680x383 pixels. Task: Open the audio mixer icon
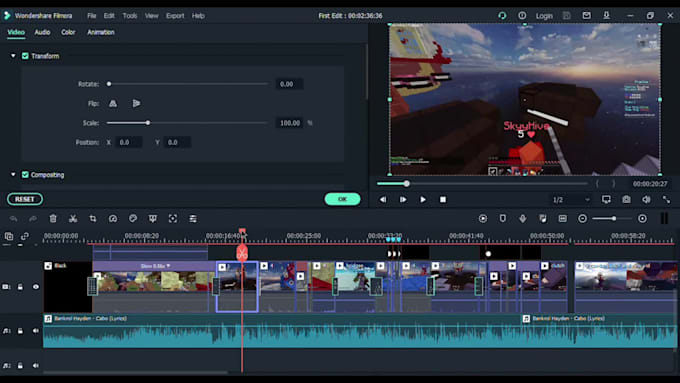click(543, 219)
